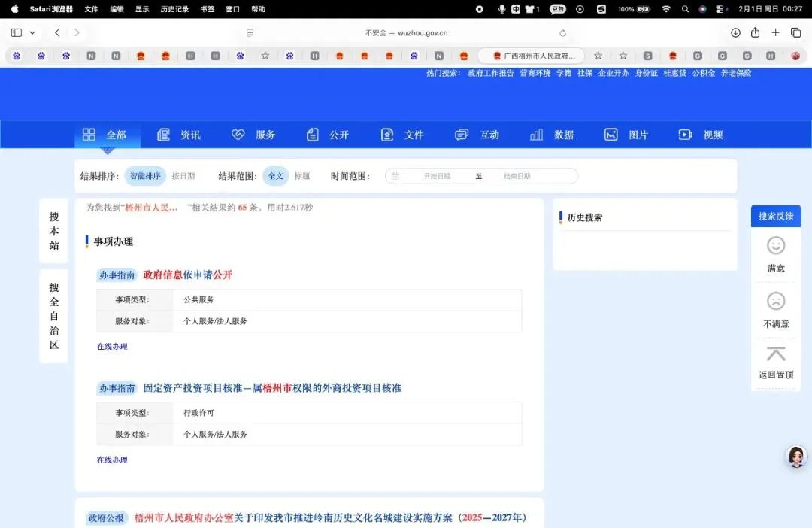The width and height of the screenshot is (812, 528).
Task: Select the 视频 category tab
Action: [x=701, y=135]
